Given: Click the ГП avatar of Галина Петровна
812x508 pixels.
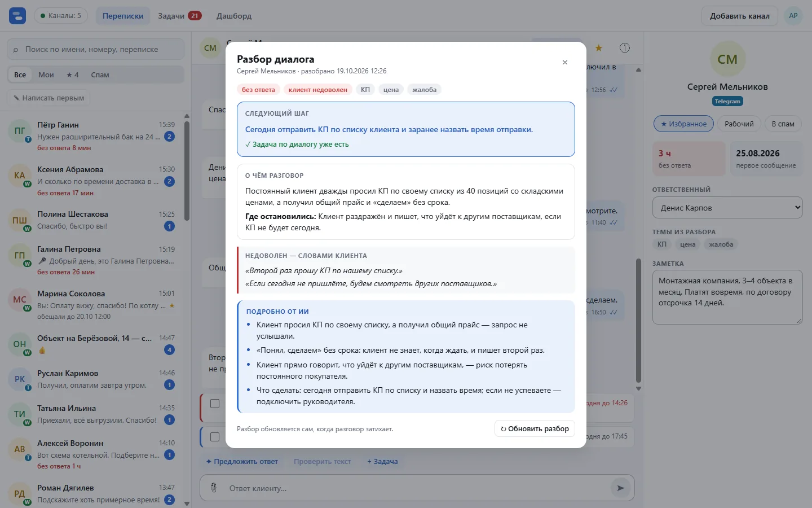Looking at the screenshot, I should coord(20,255).
